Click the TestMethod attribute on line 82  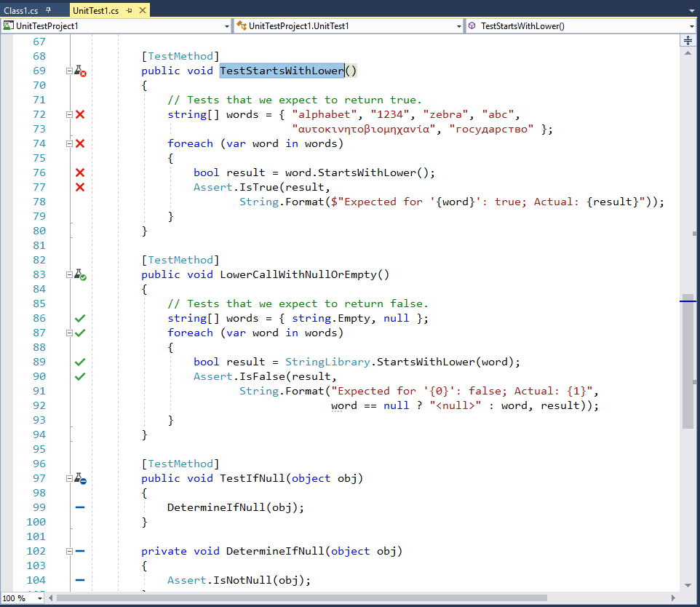pyautogui.click(x=180, y=260)
